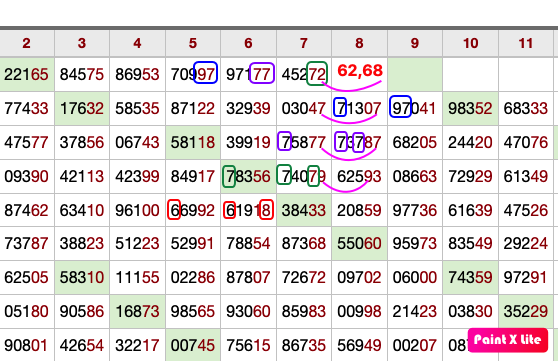Viewport: 558px width, 361px height.
Task: Click column header 9
Action: (415, 43)
